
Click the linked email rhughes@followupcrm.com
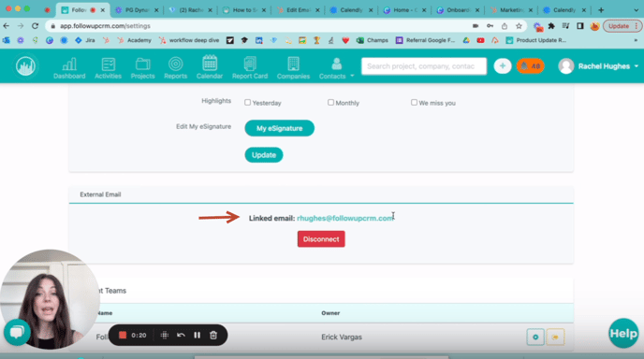tap(345, 218)
